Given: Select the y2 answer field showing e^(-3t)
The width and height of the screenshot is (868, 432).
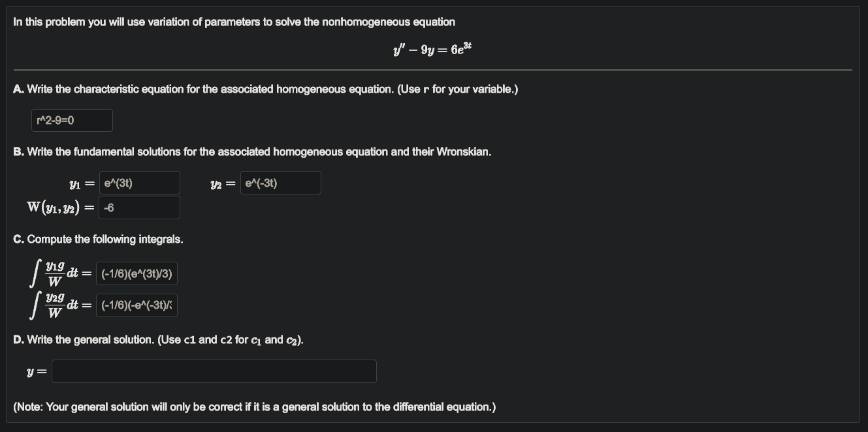Looking at the screenshot, I should (x=280, y=182).
